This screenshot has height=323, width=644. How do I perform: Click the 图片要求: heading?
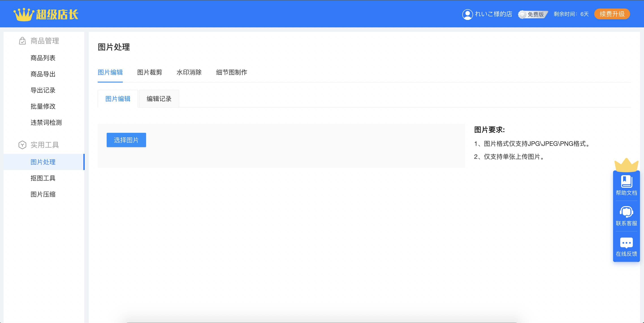[x=490, y=130]
